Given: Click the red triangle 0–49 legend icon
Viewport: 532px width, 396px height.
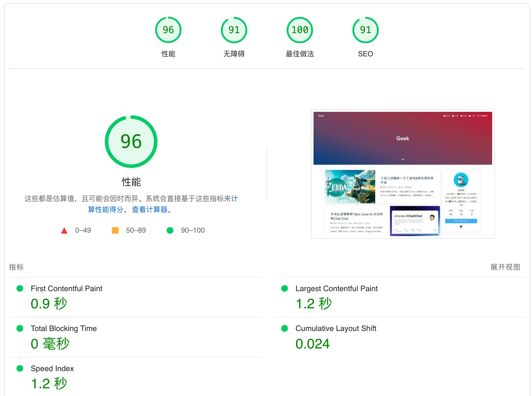Looking at the screenshot, I should pyautogui.click(x=64, y=230).
